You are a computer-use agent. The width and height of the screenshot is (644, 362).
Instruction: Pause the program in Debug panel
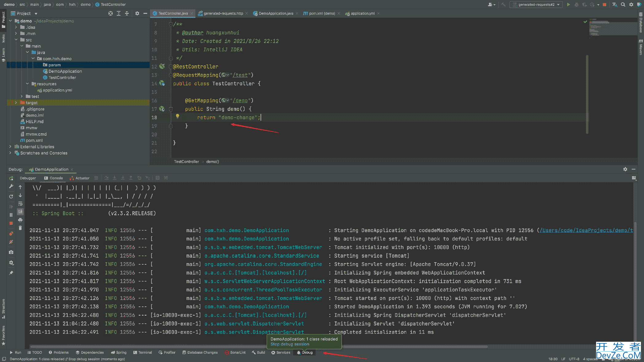pos(11,215)
